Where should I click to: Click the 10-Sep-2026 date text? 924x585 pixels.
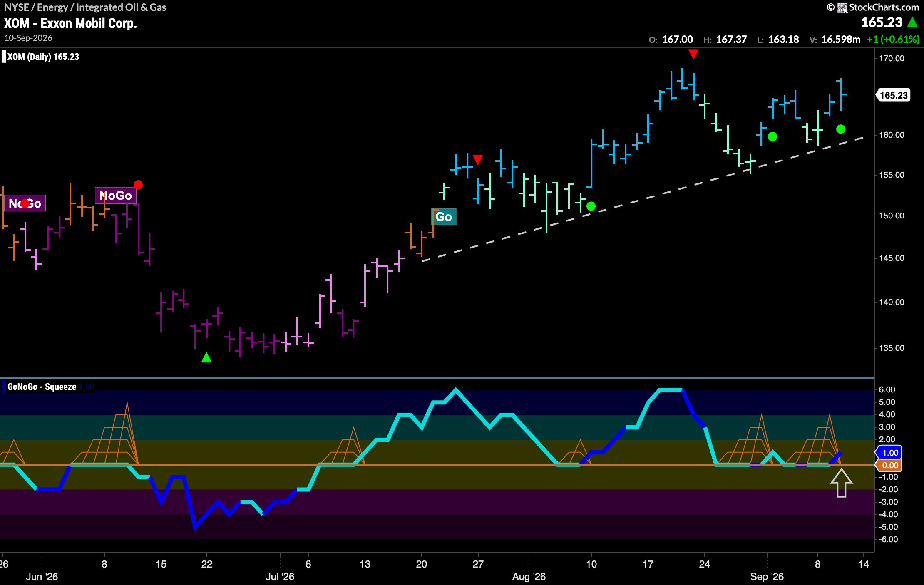tap(28, 38)
